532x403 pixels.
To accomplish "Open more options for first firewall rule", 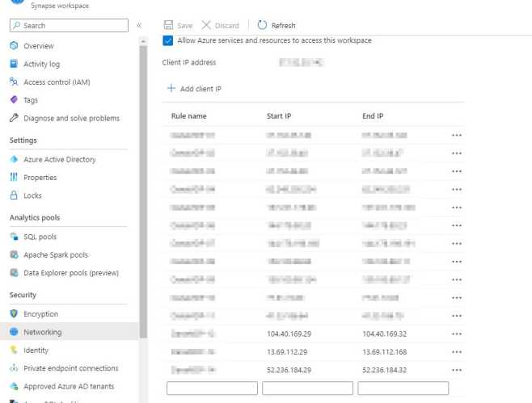I will [457, 135].
